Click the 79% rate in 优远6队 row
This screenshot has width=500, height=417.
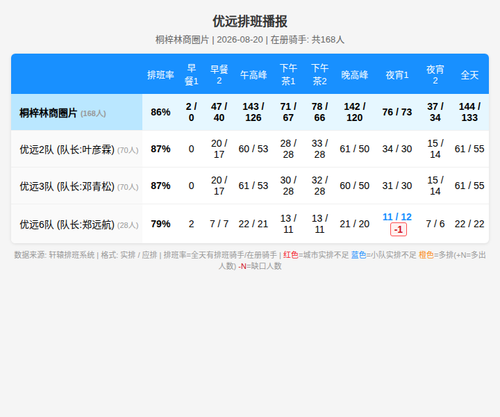161,224
